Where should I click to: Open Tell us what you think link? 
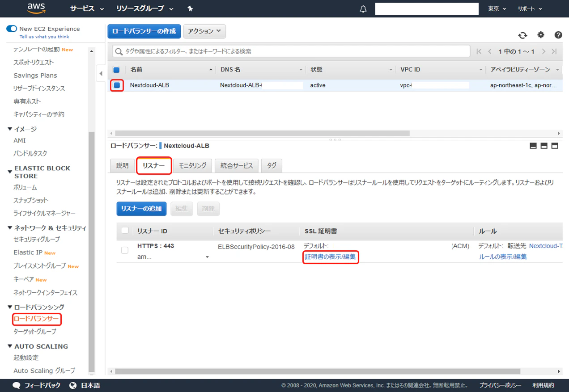point(44,37)
